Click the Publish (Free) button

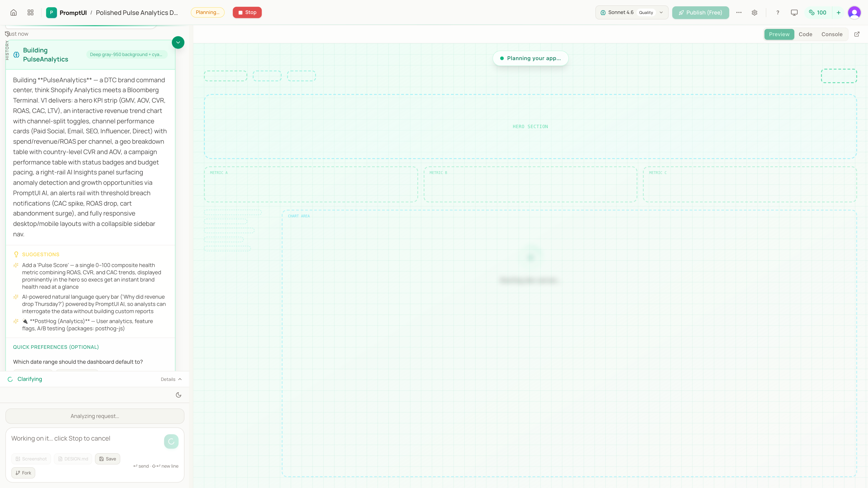[x=700, y=12]
